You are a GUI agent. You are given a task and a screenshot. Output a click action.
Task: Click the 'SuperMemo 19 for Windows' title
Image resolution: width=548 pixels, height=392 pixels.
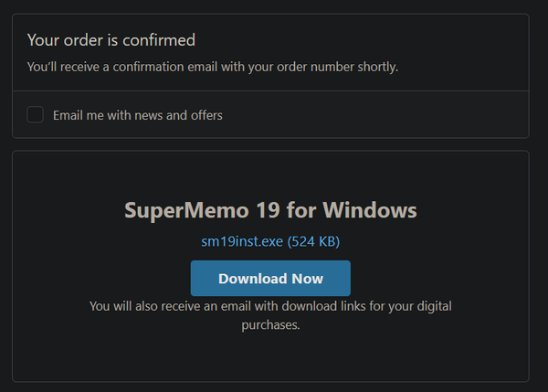point(270,211)
